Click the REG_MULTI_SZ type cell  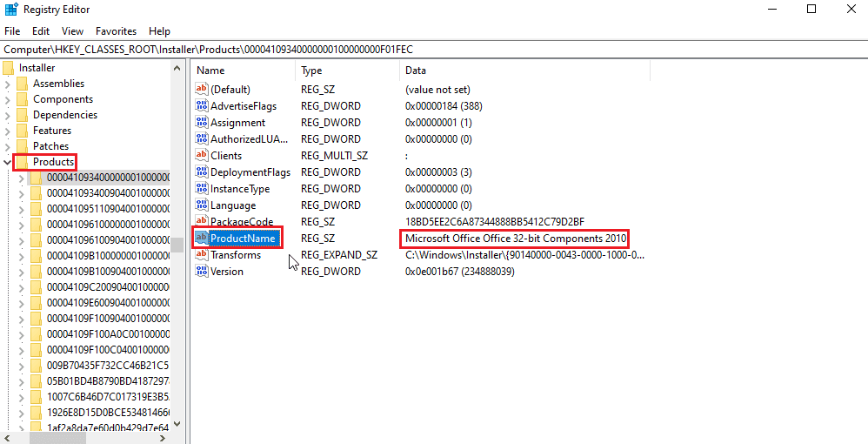click(x=334, y=155)
